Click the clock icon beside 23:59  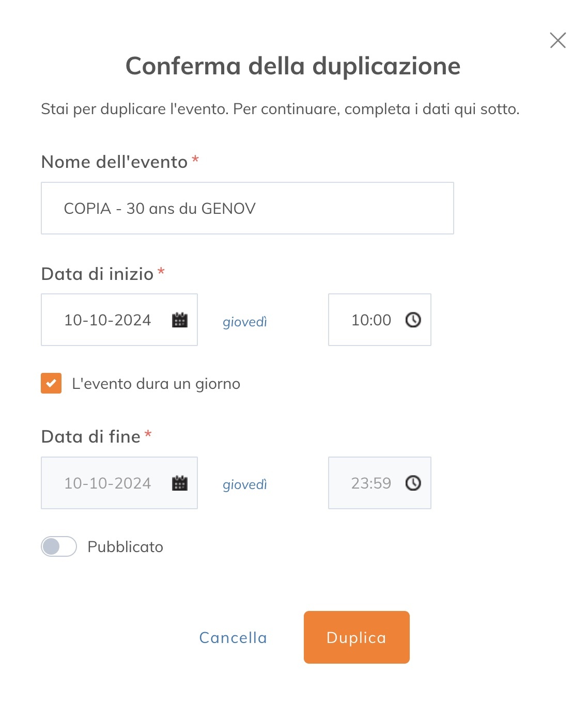coord(413,483)
